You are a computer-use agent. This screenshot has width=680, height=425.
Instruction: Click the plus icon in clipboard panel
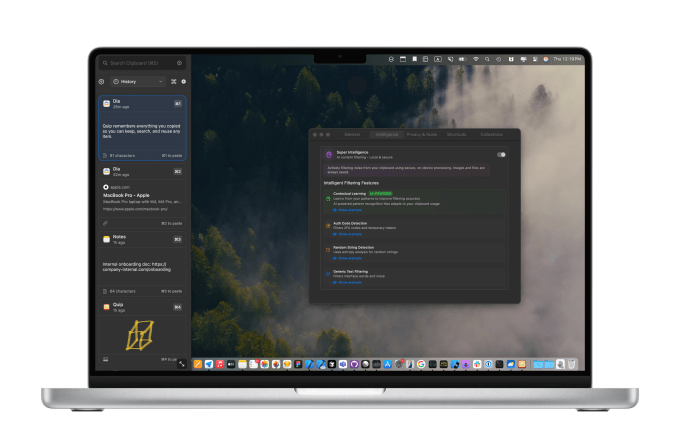tap(183, 82)
